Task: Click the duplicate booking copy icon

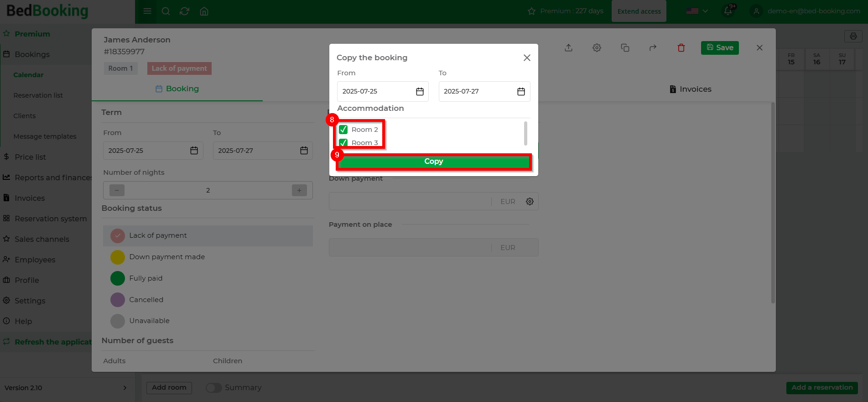Action: [x=625, y=48]
